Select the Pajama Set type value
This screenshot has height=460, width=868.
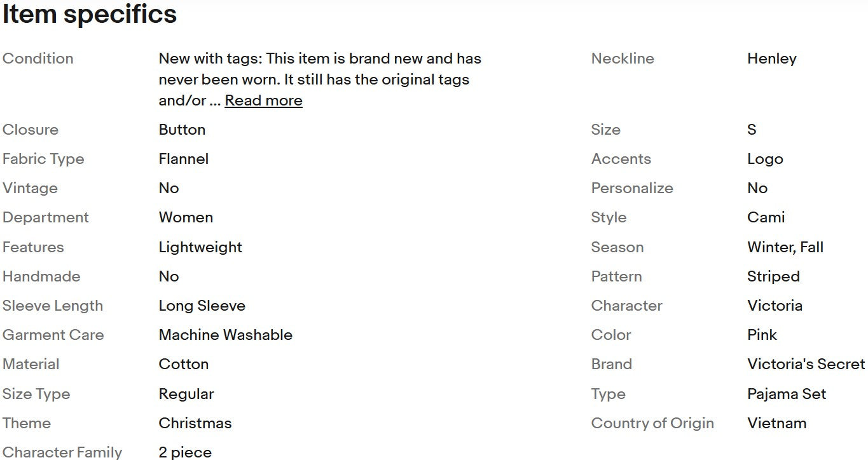pos(787,394)
